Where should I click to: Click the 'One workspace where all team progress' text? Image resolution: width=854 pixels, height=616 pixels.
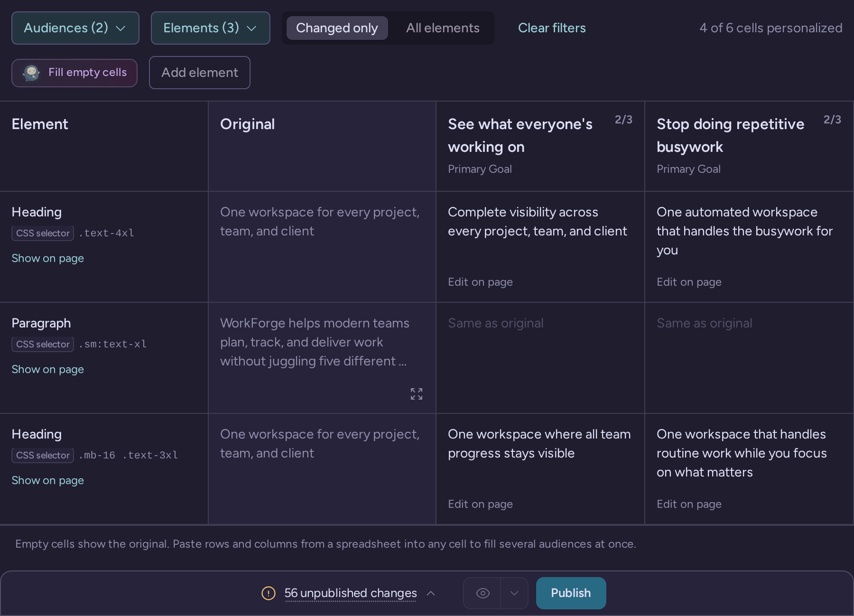click(539, 444)
